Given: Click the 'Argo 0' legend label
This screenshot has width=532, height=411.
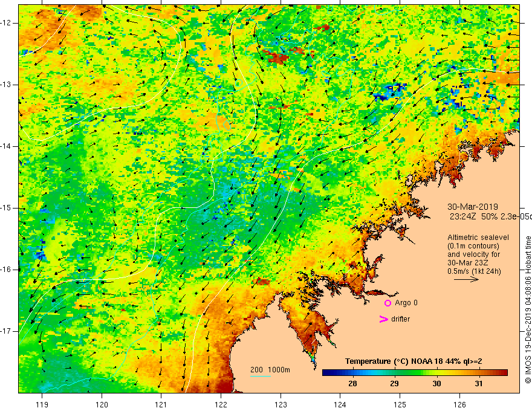Looking at the screenshot, I should (406, 303).
